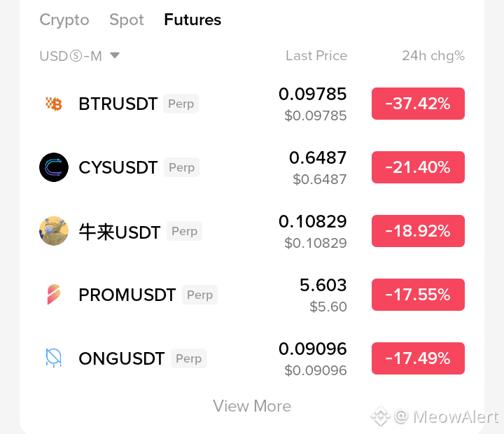Click the -37.42% change badge

418,104
